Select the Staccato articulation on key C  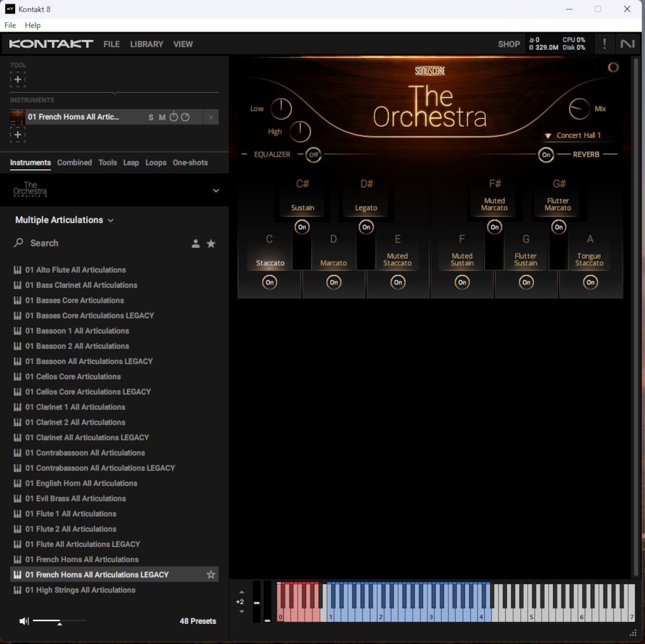coord(270,263)
